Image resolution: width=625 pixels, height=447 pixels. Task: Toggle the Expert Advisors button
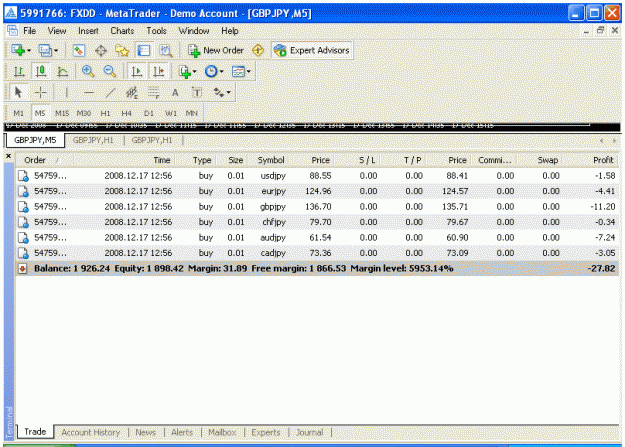[312, 51]
